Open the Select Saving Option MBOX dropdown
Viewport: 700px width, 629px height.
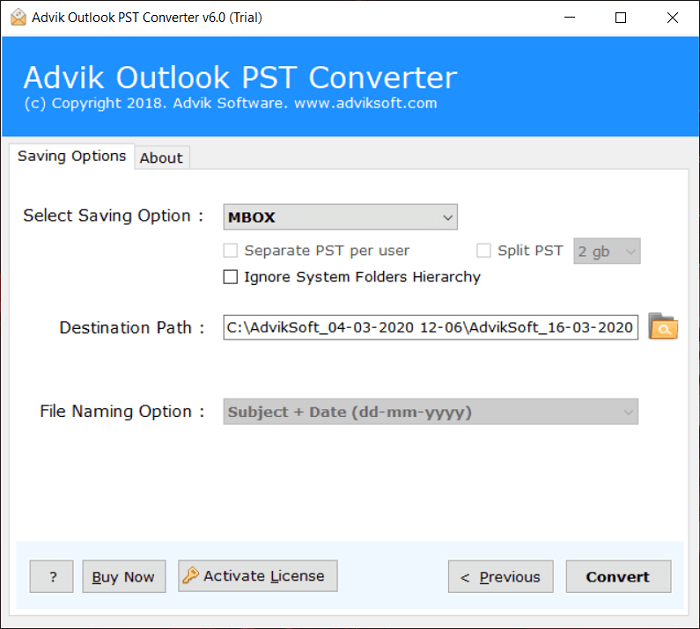(340, 217)
